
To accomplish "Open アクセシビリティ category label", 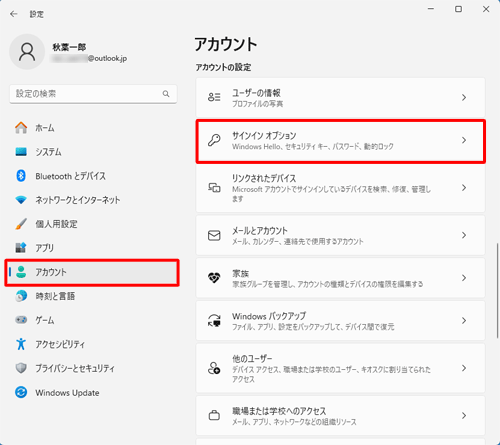I will pyautogui.click(x=60, y=344).
